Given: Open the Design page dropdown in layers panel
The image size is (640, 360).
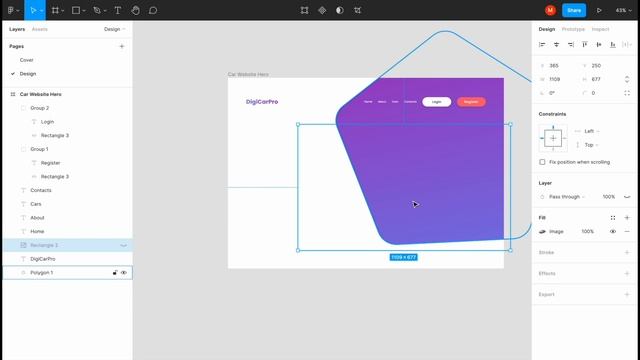Looking at the screenshot, I should 115,29.
